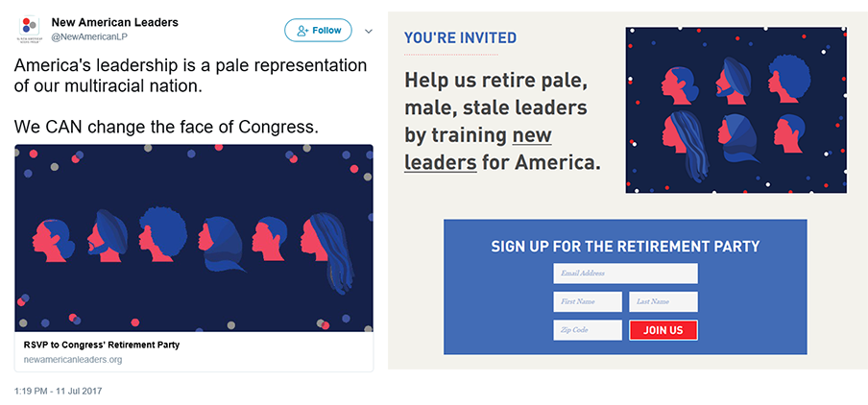Focus the Last Name field
Image resolution: width=868 pixels, height=405 pixels.
[x=663, y=301]
